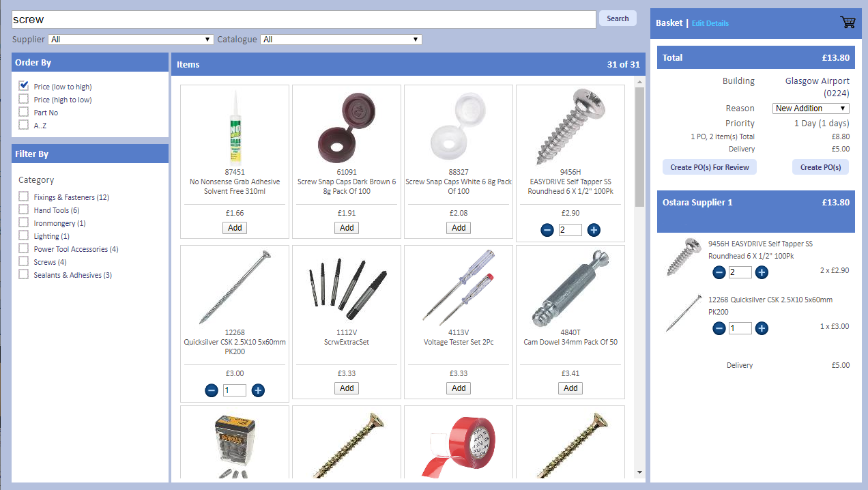Viewport: 868px width, 490px height.
Task: Click the quantity field for 12268 in grid
Action: point(235,390)
